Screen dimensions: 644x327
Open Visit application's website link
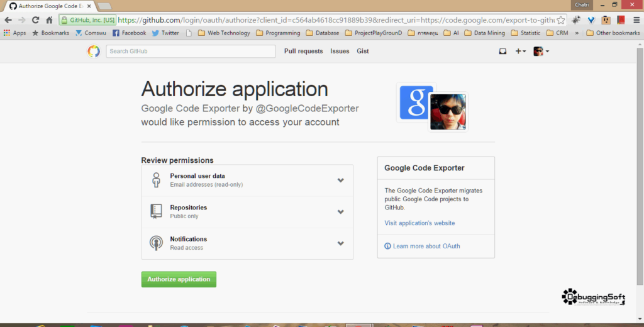(x=419, y=223)
